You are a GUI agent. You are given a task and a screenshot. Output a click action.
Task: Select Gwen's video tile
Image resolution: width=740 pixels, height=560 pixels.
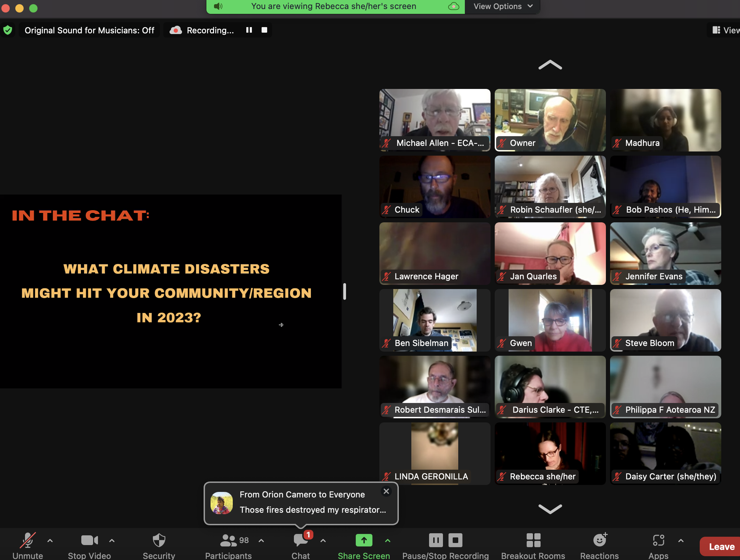pyautogui.click(x=550, y=320)
